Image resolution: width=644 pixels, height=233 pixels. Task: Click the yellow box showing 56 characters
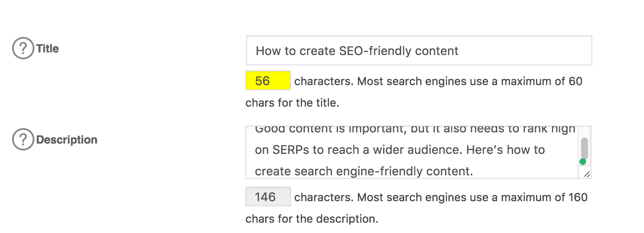point(268,80)
